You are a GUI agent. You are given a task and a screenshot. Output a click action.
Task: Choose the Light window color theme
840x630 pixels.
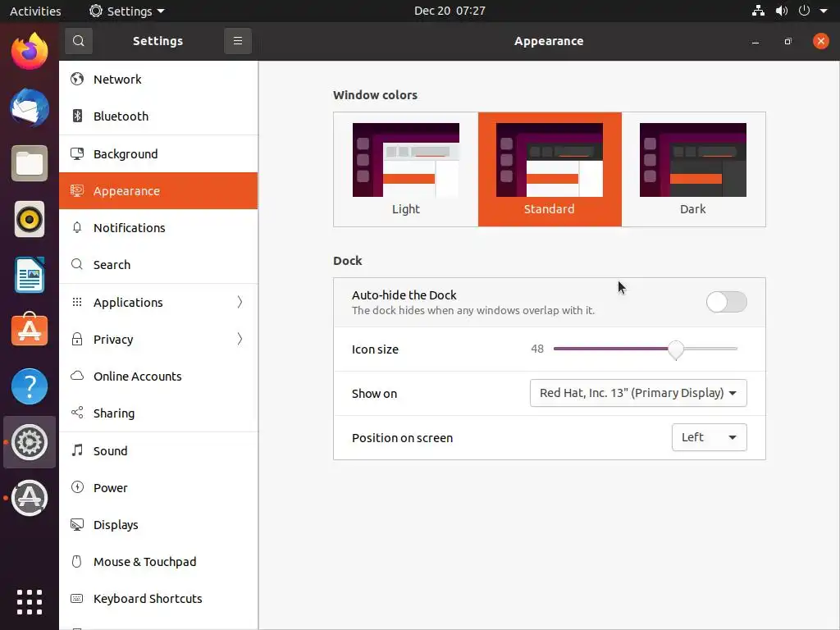click(x=405, y=169)
